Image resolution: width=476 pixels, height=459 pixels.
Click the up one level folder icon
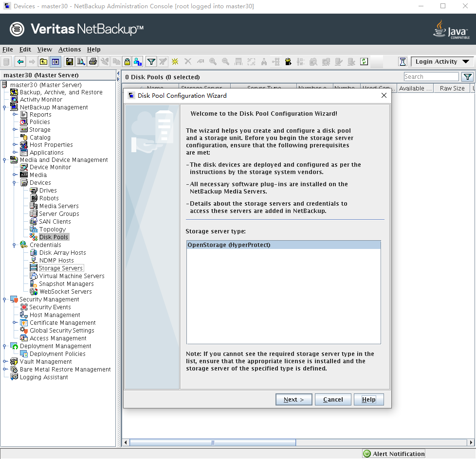tap(44, 62)
